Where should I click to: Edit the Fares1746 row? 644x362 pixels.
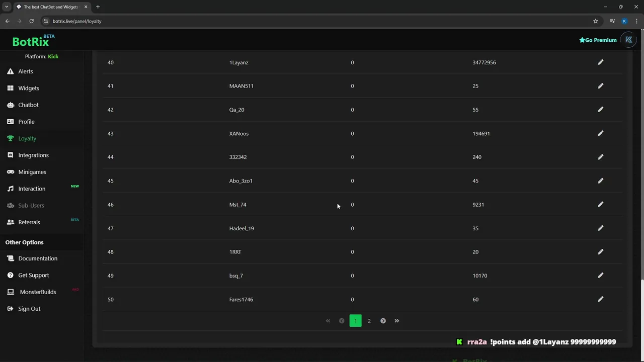pos(600,299)
